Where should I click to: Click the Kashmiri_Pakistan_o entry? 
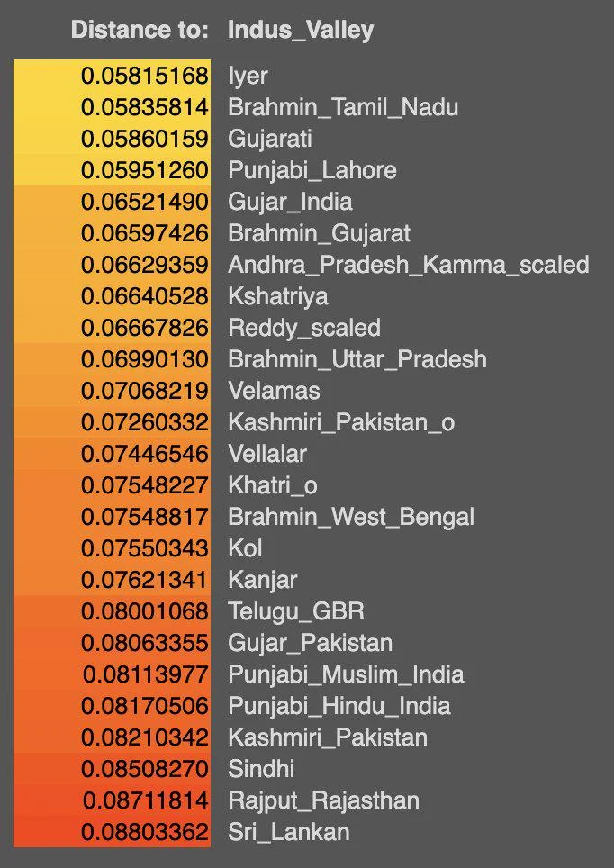click(x=341, y=422)
